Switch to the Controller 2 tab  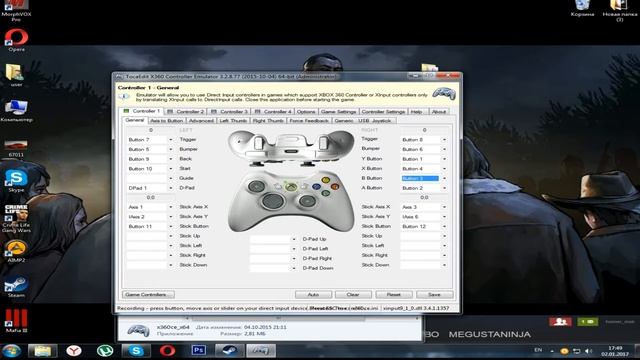186,111
